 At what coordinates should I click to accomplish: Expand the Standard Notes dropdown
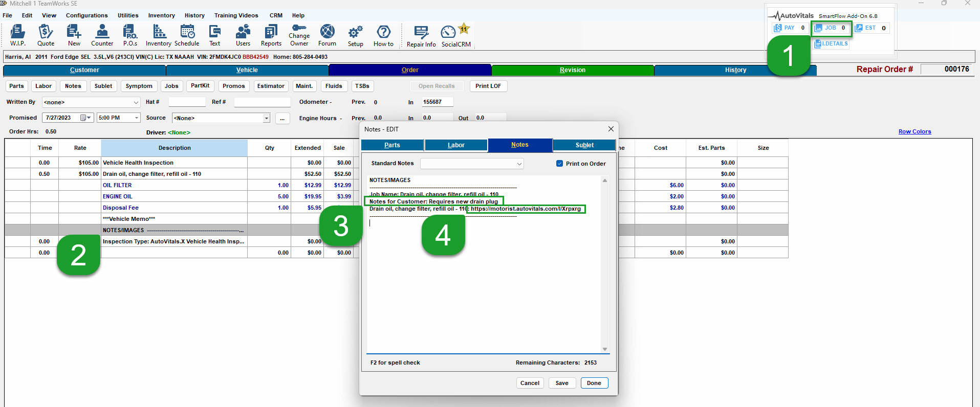click(x=519, y=164)
